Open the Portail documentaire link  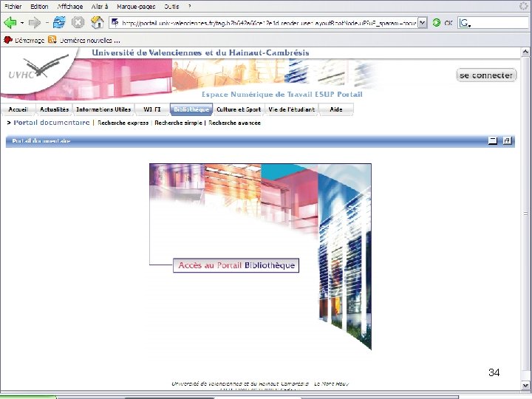tap(52, 123)
